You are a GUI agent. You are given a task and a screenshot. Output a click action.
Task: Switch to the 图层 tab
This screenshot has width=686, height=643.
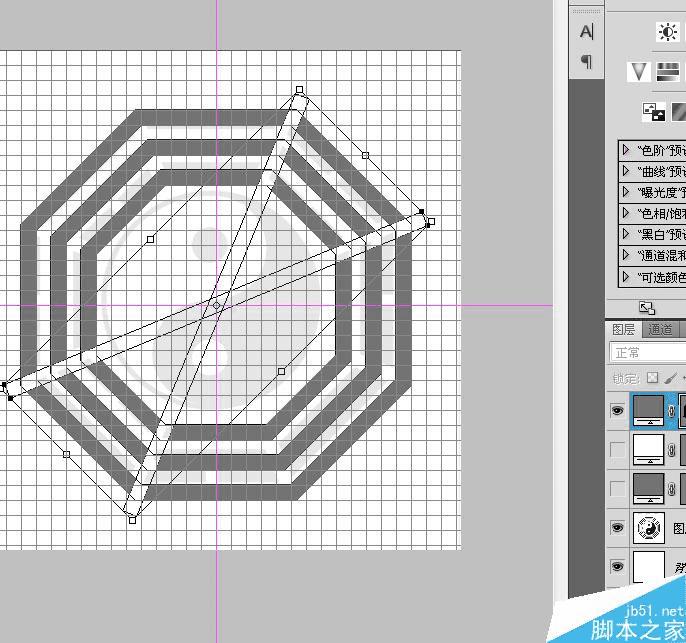click(623, 329)
